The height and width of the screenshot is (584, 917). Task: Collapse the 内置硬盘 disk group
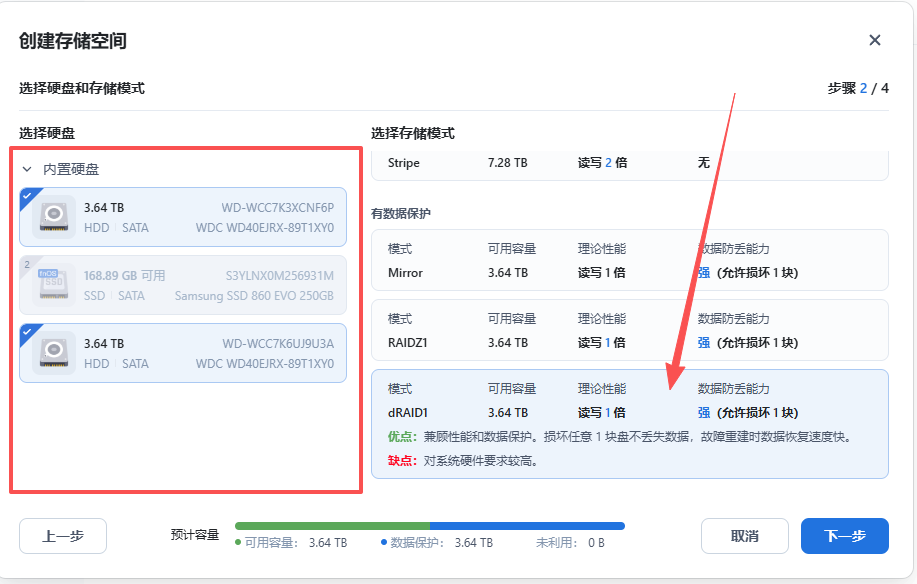pyautogui.click(x=27, y=170)
